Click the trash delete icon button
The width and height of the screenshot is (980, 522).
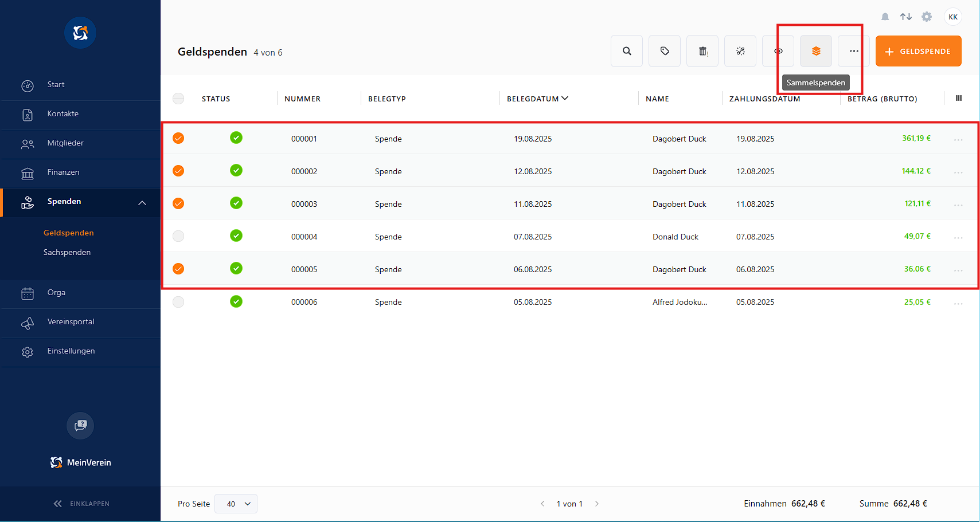tap(702, 51)
